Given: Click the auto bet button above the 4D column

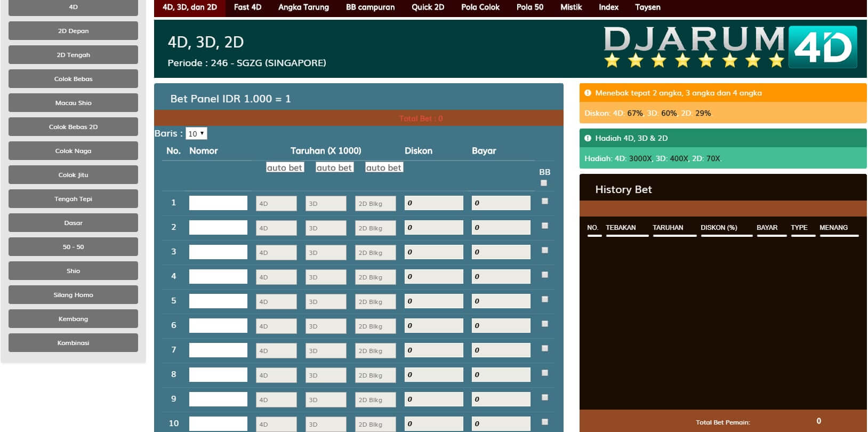Looking at the screenshot, I should pos(285,167).
